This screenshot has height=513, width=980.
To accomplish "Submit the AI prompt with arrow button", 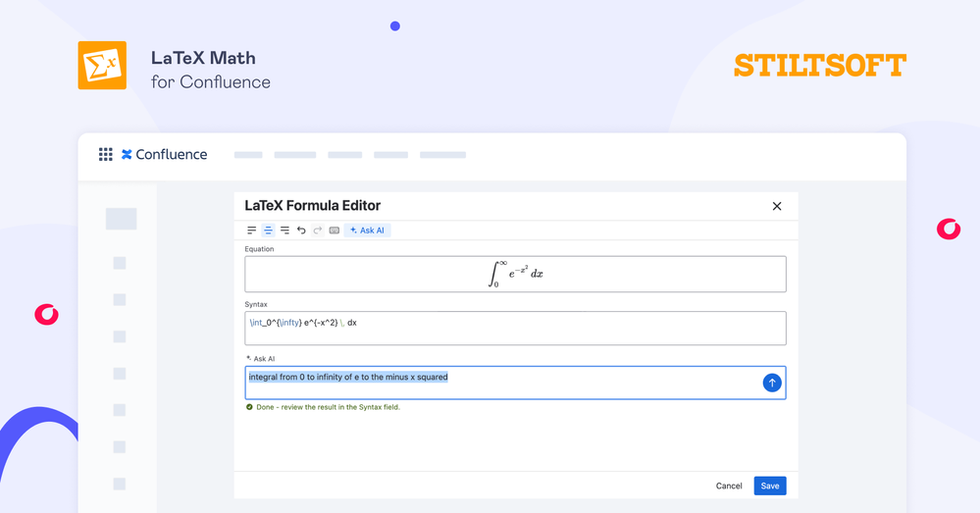I will point(772,383).
